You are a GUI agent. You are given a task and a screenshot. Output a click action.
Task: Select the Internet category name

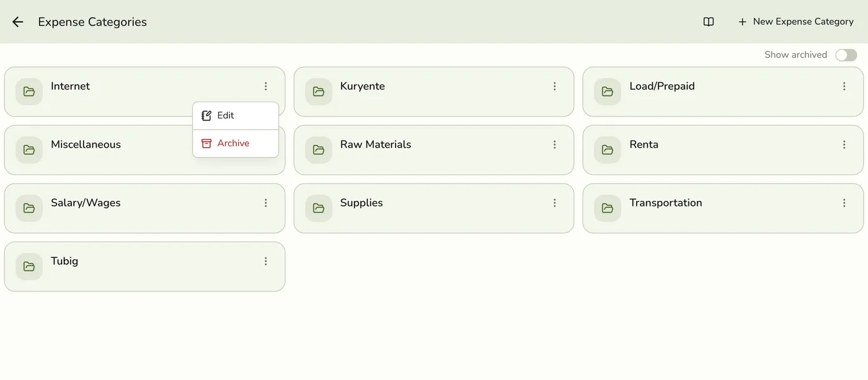pyautogui.click(x=70, y=86)
